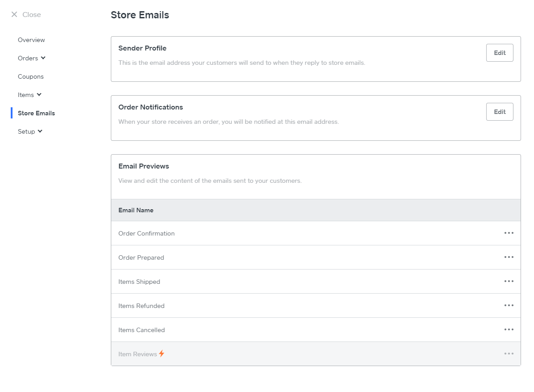Screen dimensions: 534x392
Task: Click the Items Shipped ellipsis icon
Action: 509,281
